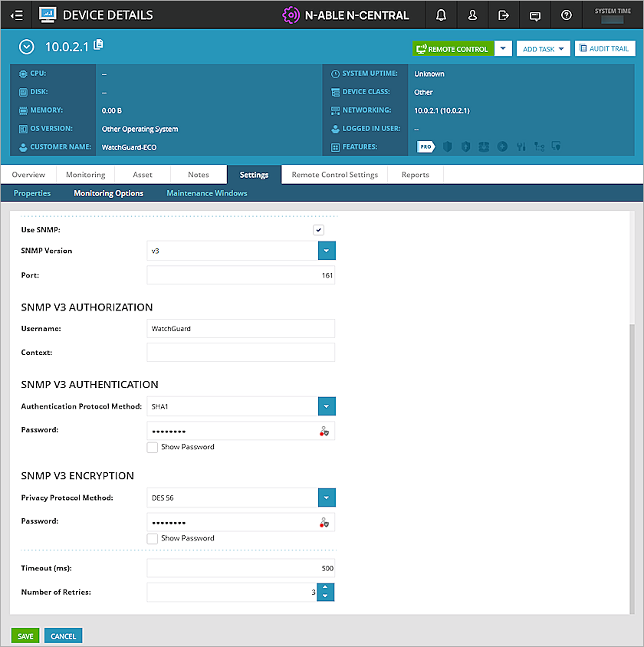644x647 pixels.
Task: Click the Number of Retries field
Action: [x=232, y=592]
